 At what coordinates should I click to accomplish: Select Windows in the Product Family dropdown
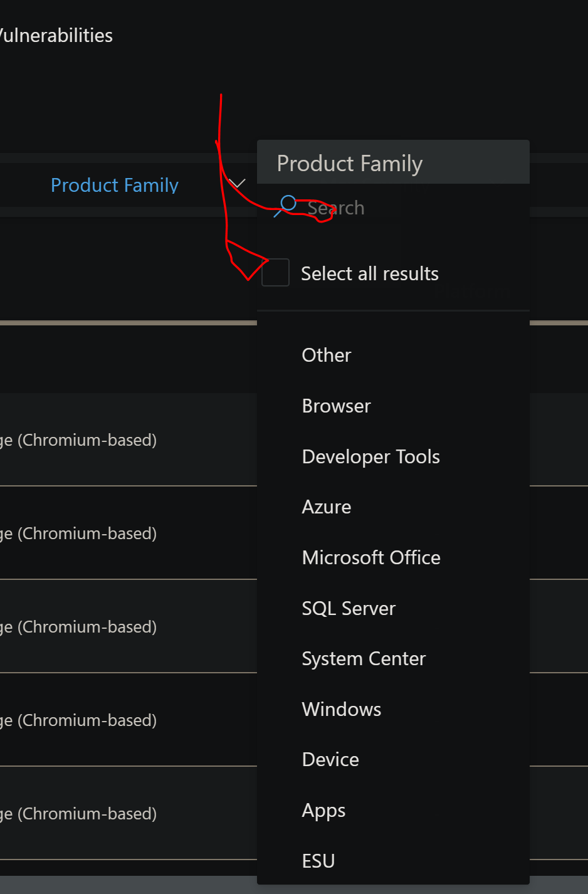(x=341, y=709)
